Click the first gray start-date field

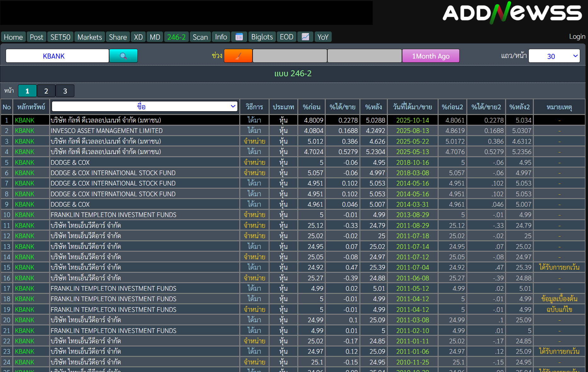[289, 56]
